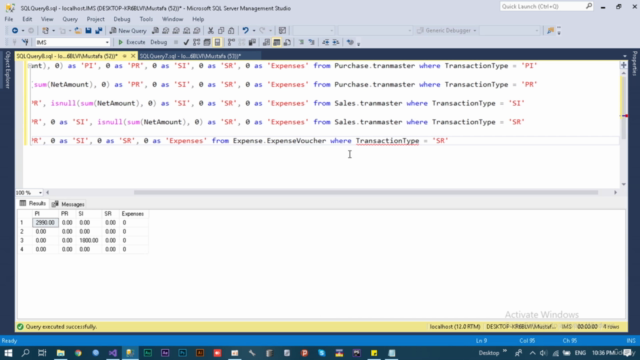Viewport: 640px width, 360px height.
Task: Click the Database Engine Query icon
Action: click(155, 31)
